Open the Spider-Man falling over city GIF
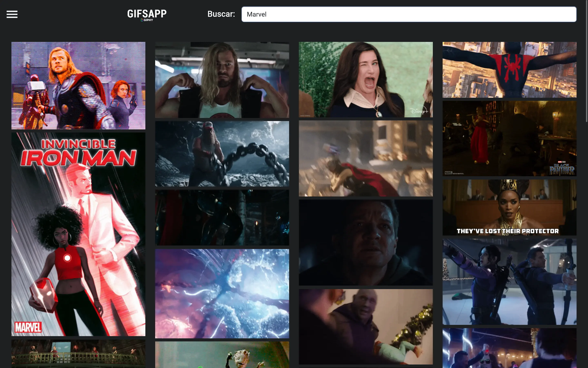 (509, 70)
